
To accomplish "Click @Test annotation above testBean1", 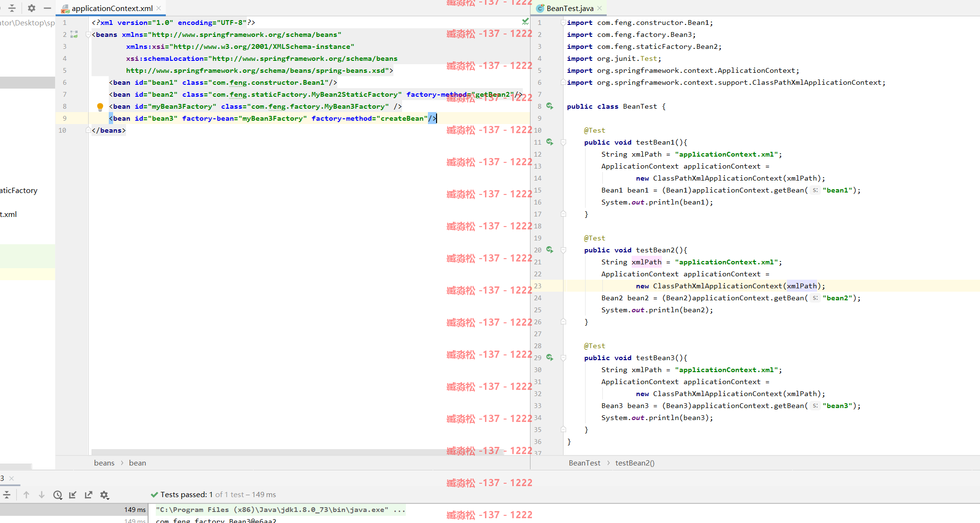I will pos(595,130).
